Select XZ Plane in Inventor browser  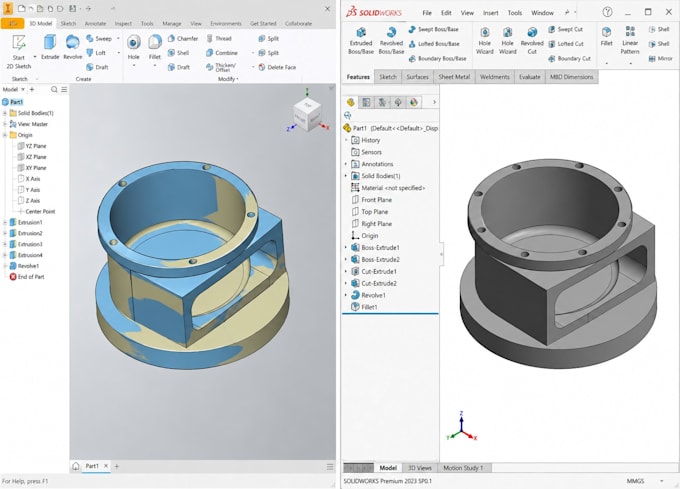31,157
